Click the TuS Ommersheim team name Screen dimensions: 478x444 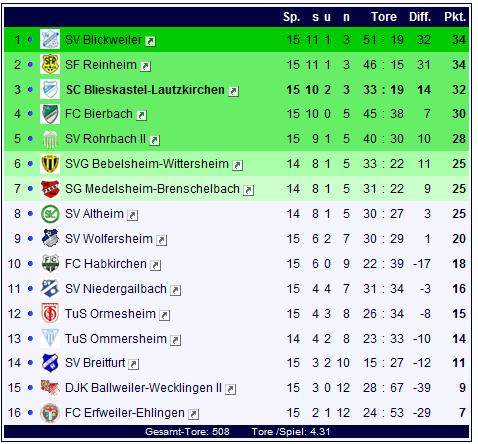tap(116, 339)
